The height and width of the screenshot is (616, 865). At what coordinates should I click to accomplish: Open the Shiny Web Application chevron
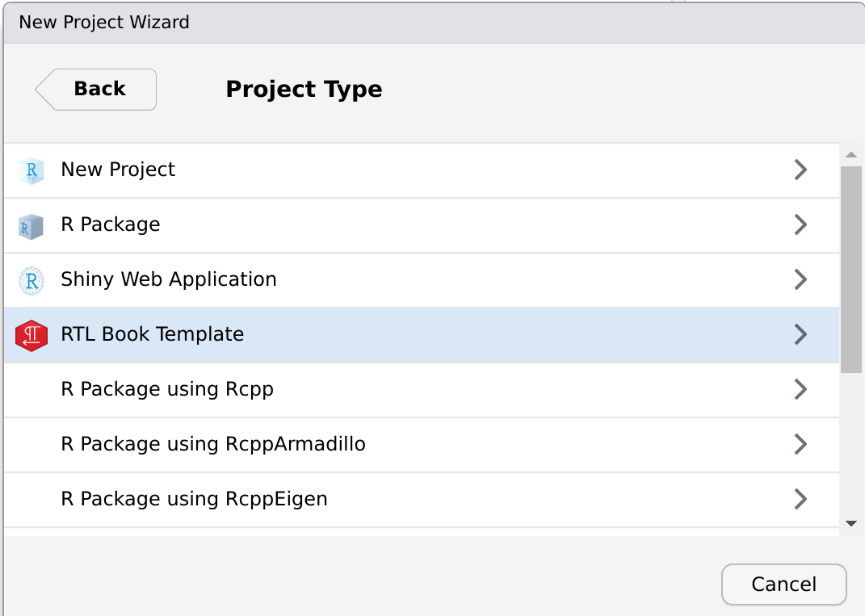pyautogui.click(x=800, y=279)
